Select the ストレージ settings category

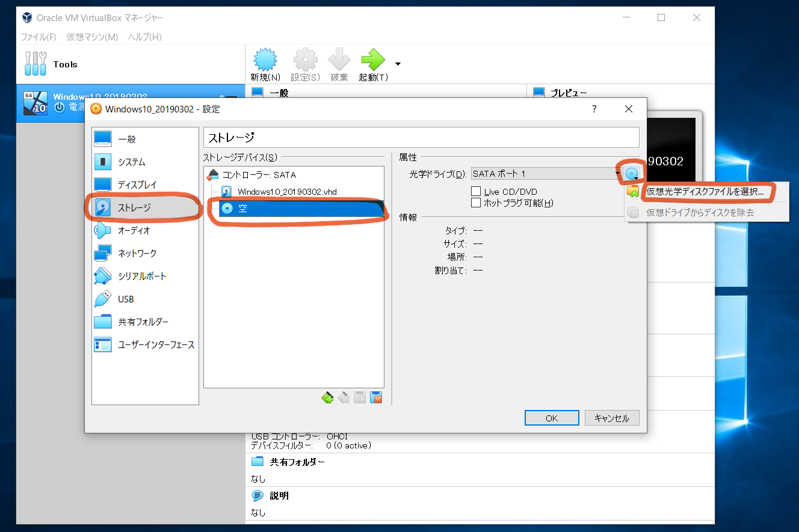coord(145,207)
